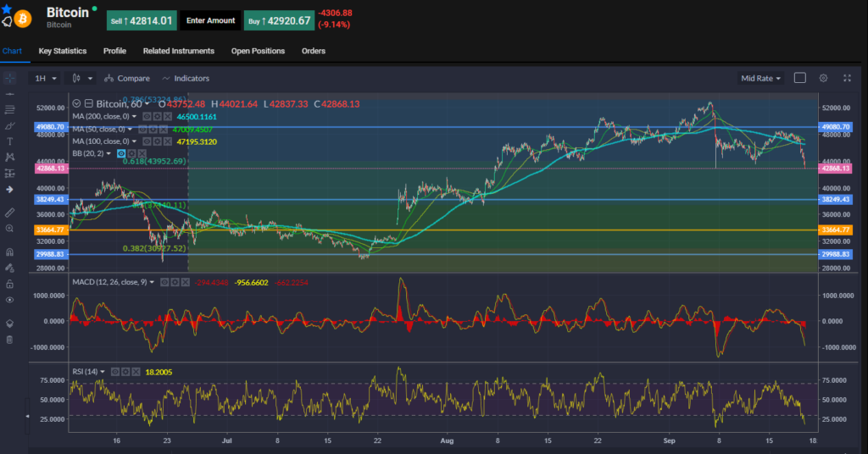This screenshot has width=868, height=454.
Task: Select the prediction and measurement tool
Action: 10,174
